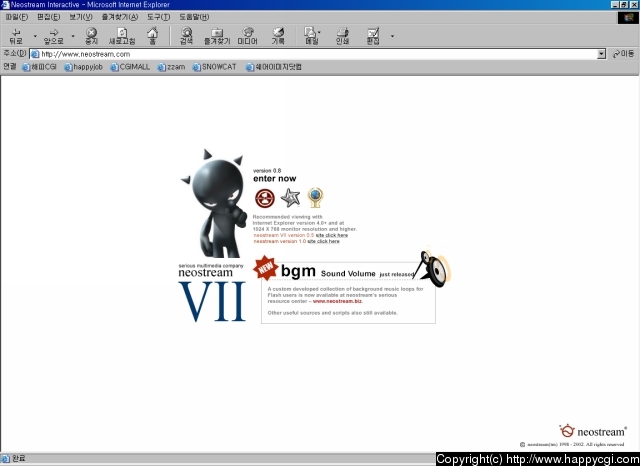Click the black devil mascot image
This screenshot has width=640, height=466.
click(x=215, y=204)
